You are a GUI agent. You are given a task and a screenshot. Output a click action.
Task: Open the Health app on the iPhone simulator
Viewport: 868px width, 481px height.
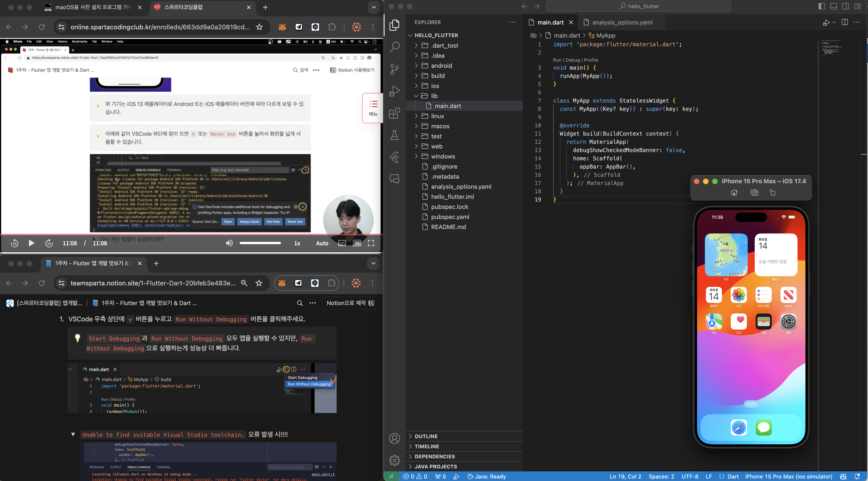739,321
